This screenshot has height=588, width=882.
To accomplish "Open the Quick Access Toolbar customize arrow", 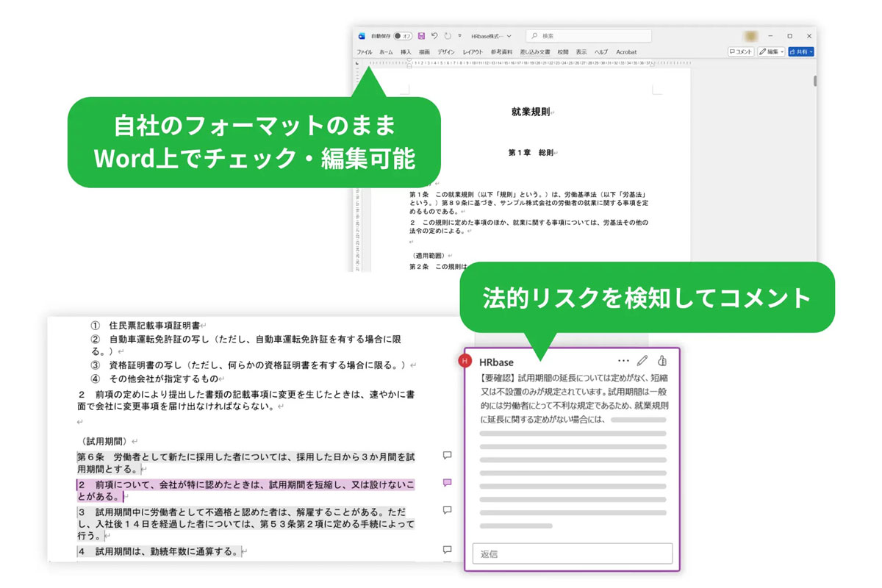I will (460, 36).
